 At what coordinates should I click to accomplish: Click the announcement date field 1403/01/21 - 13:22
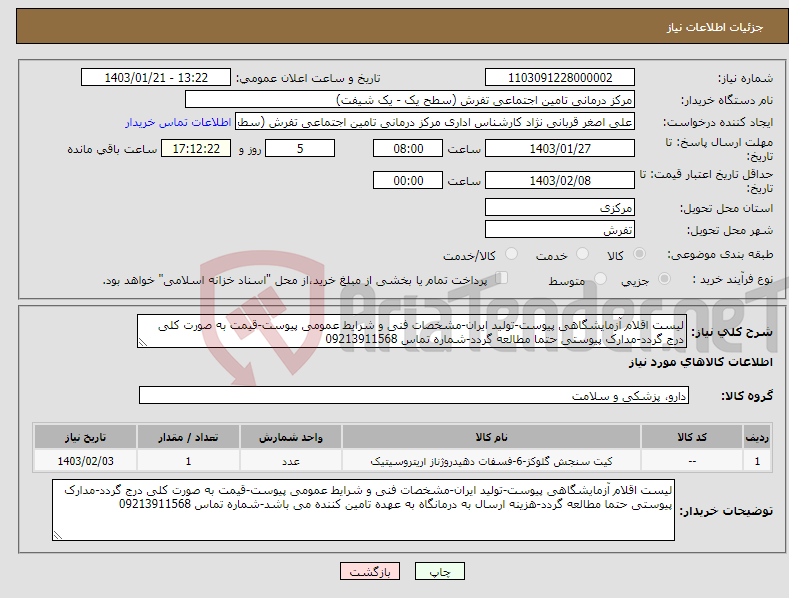click(156, 78)
